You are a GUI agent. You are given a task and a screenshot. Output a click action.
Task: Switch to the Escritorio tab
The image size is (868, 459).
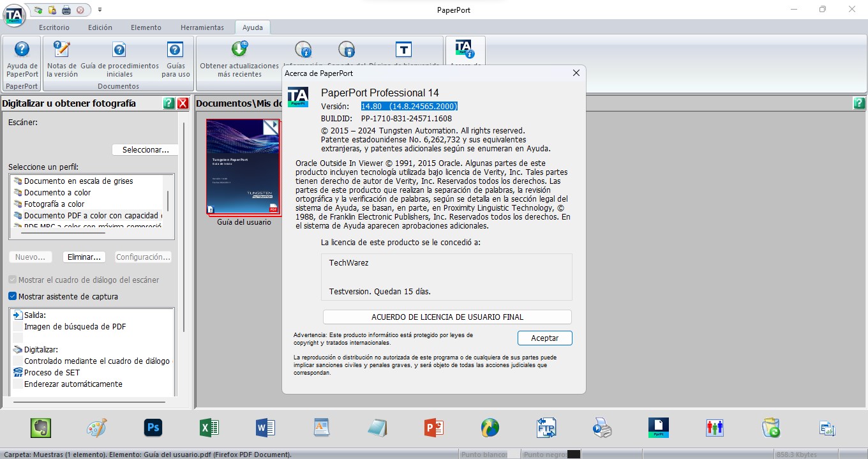tap(54, 27)
